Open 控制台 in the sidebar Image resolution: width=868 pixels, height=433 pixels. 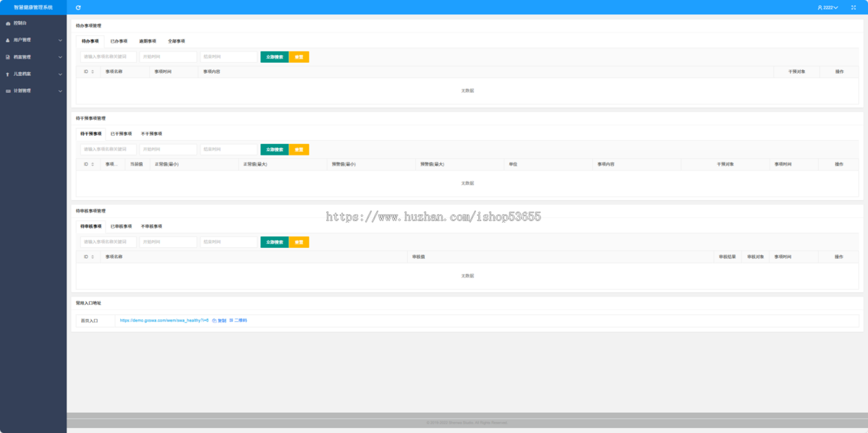33,23
